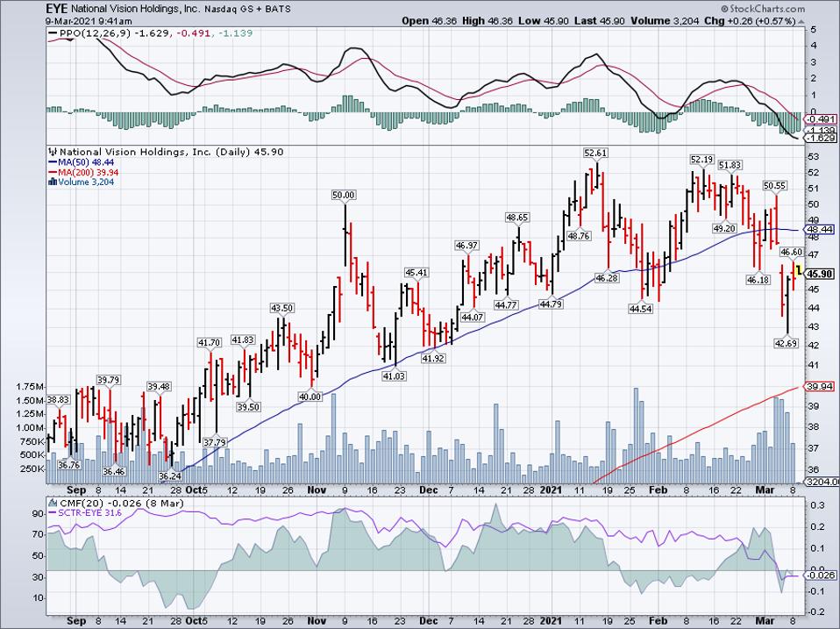Click the 36.24 low price label
The width and height of the screenshot is (840, 629).
click(170, 475)
